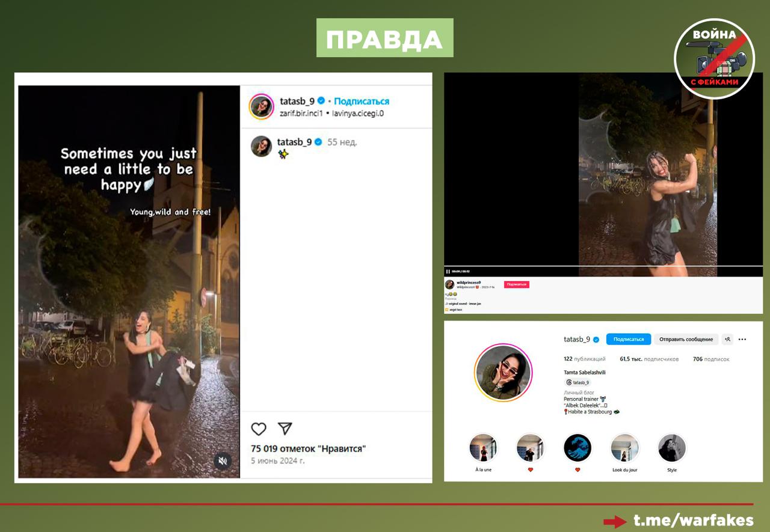This screenshot has width=770, height=532.
Task: Follow via Подписаться link in post header
Action: coord(362,101)
